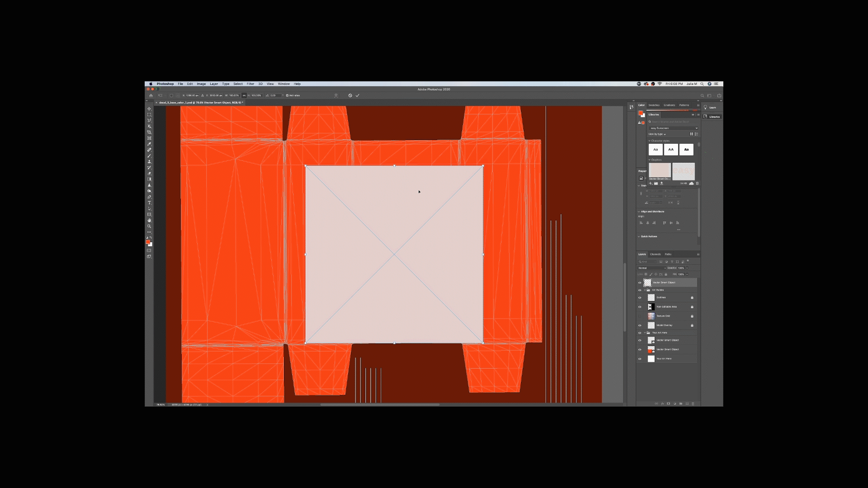Viewport: 868px width, 488px height.
Task: Collapse the UV Guides layer group
Action: [645, 290]
